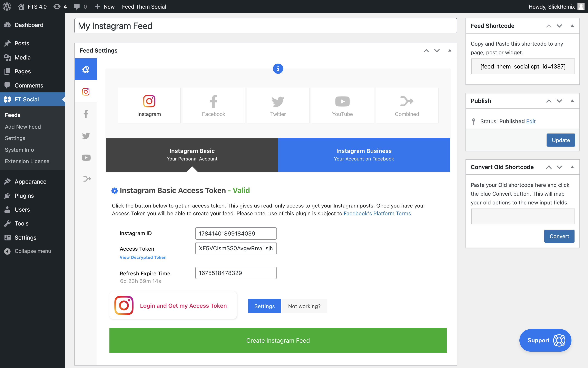Choose the Twitter feed type card

[278, 105]
